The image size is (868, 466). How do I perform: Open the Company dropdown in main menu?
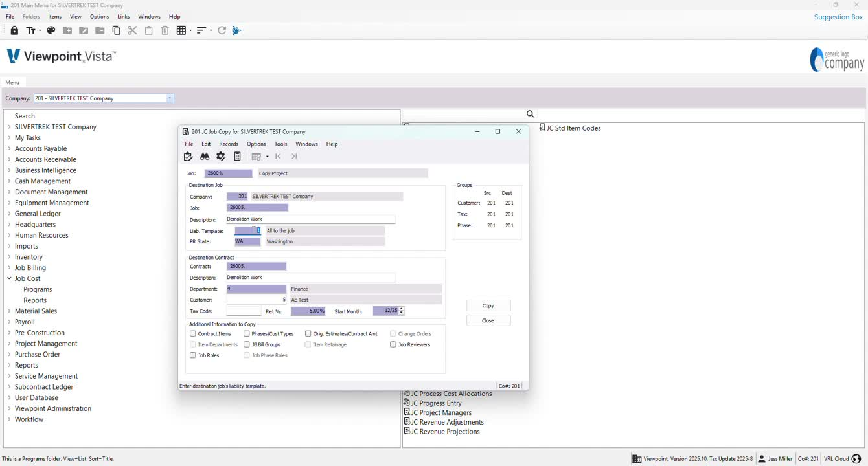(x=170, y=98)
